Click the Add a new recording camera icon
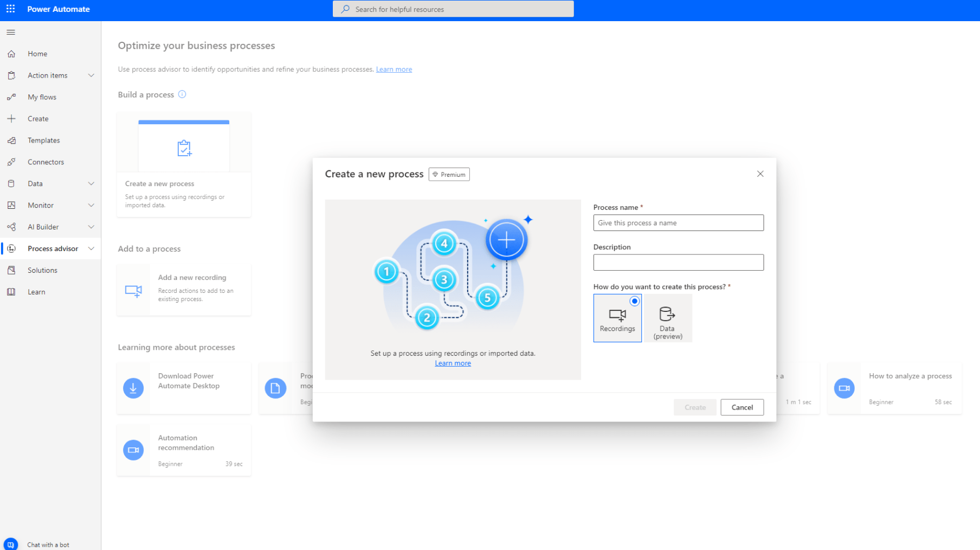This screenshot has height=550, width=980. tap(133, 291)
